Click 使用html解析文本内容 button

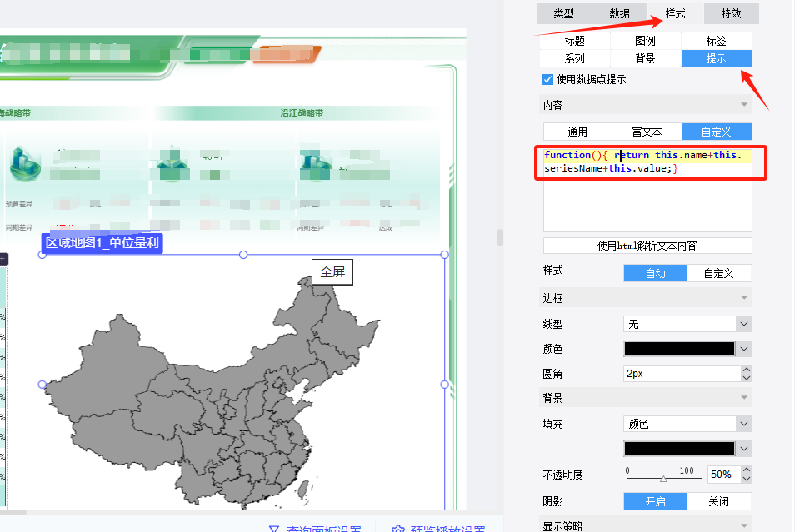tap(647, 246)
